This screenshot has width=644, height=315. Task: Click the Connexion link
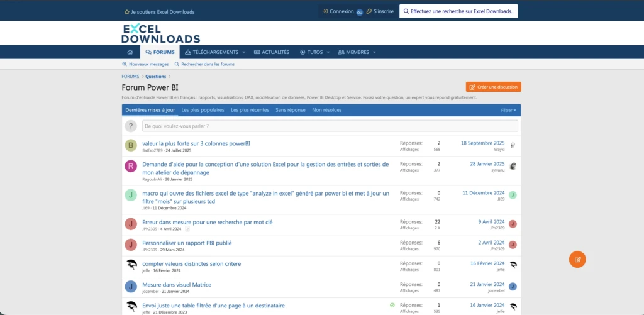tap(338, 11)
